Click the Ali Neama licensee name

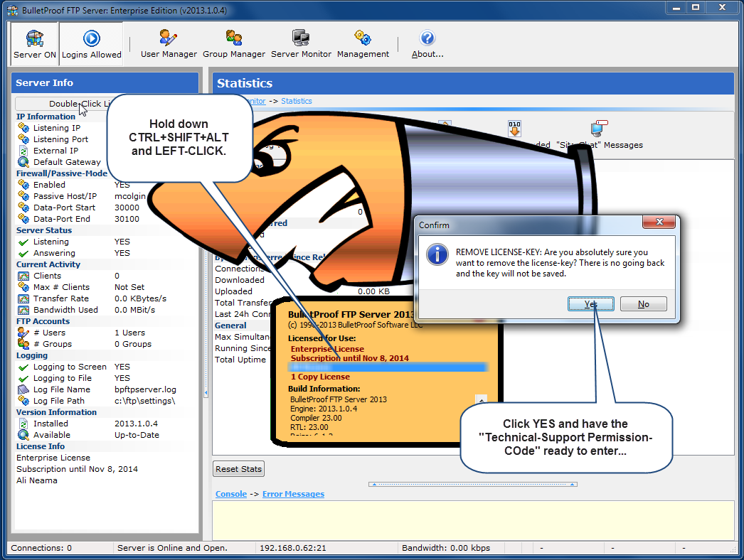36,480
